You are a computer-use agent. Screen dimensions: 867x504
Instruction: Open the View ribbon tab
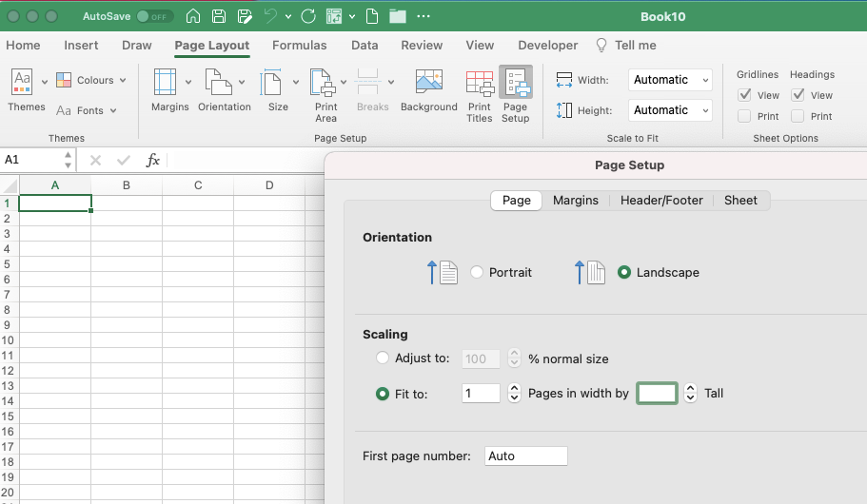tap(480, 46)
